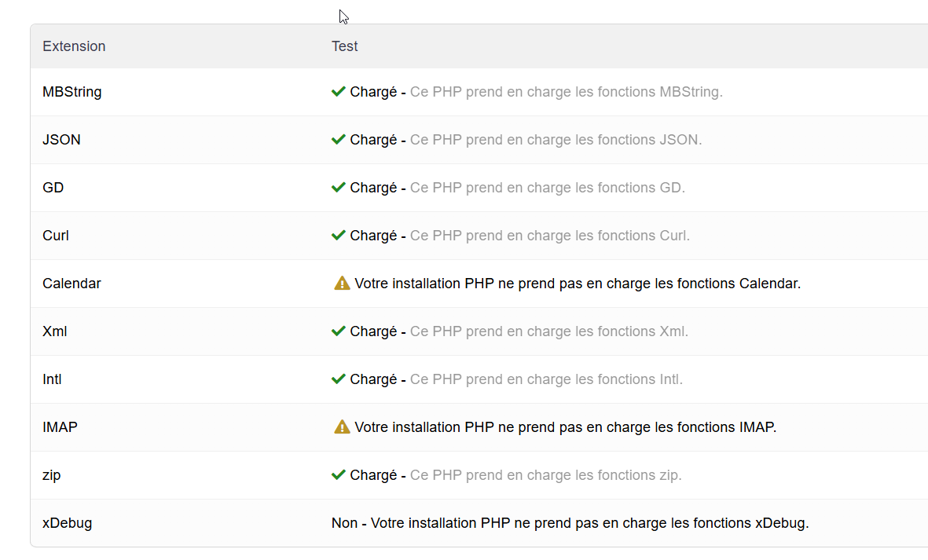Click the Calendar warning triangle icon
Screen dimensions: 928x560
(x=342, y=284)
